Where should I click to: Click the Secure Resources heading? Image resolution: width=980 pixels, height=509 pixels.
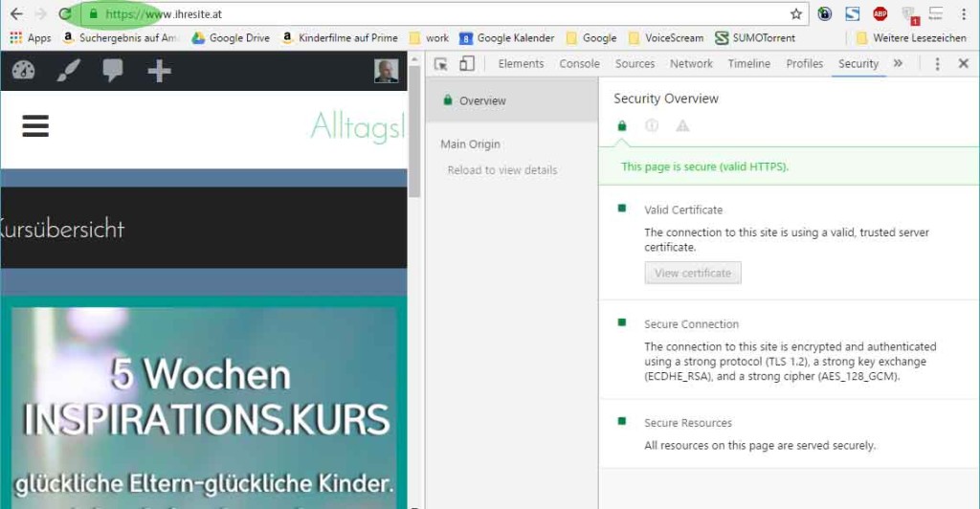[687, 423]
